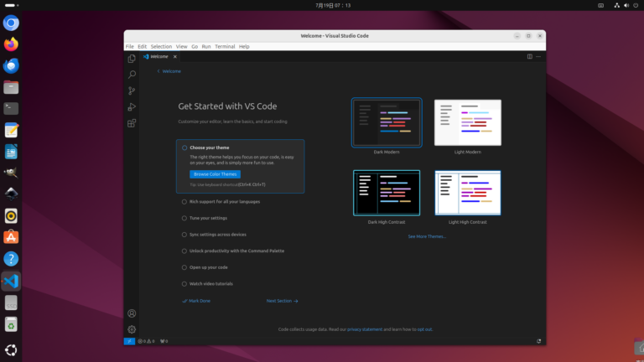The width and height of the screenshot is (644, 362).
Task: Split the editor to the right
Action: pyautogui.click(x=529, y=57)
